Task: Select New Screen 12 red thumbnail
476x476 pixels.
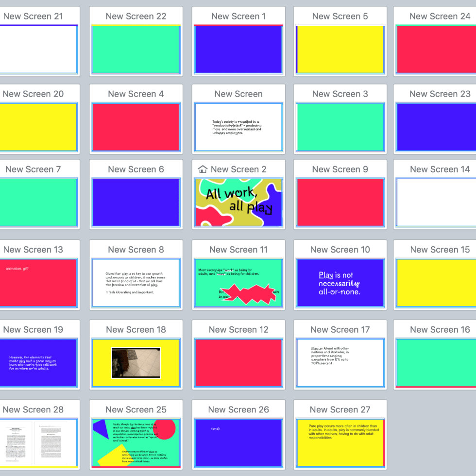Action: (x=238, y=362)
